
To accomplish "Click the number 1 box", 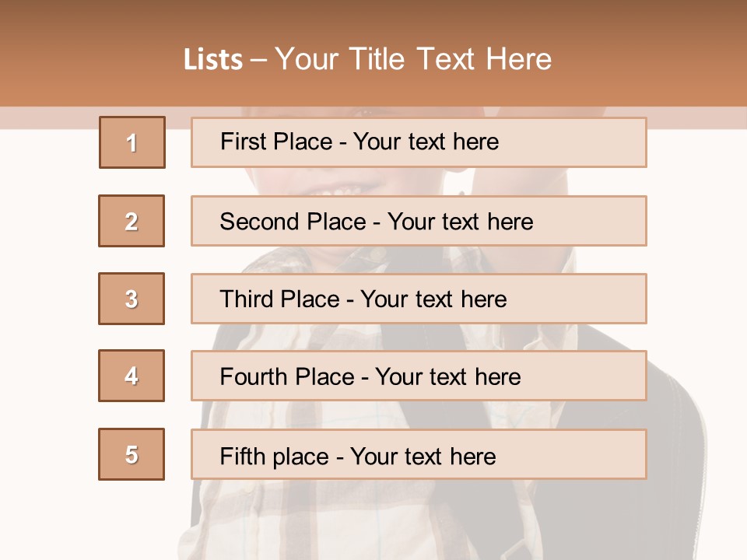I will point(132,142).
